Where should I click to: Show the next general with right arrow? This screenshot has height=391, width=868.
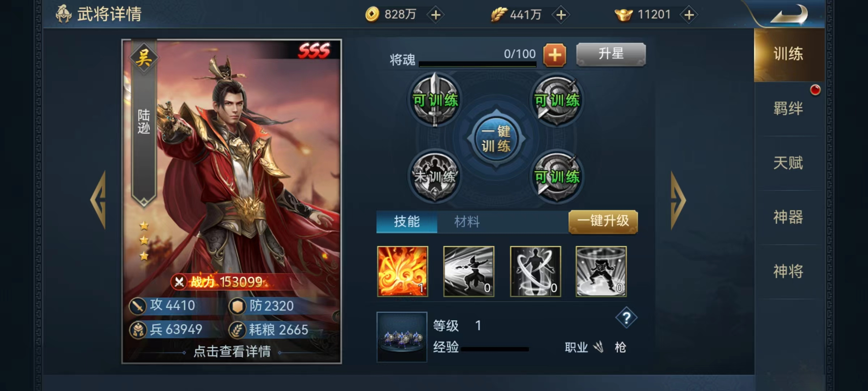678,200
